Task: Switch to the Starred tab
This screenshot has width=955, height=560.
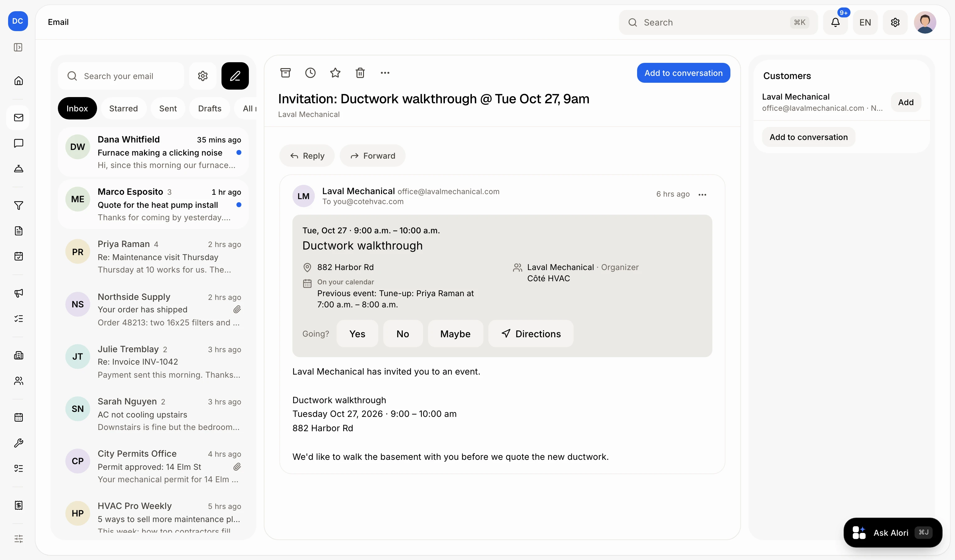Action: [x=123, y=108]
